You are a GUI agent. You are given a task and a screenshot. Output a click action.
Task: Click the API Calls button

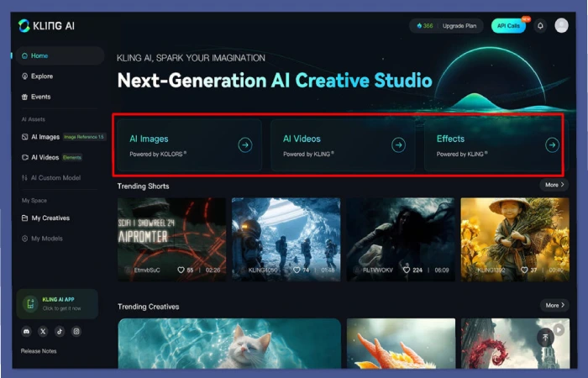click(x=508, y=26)
